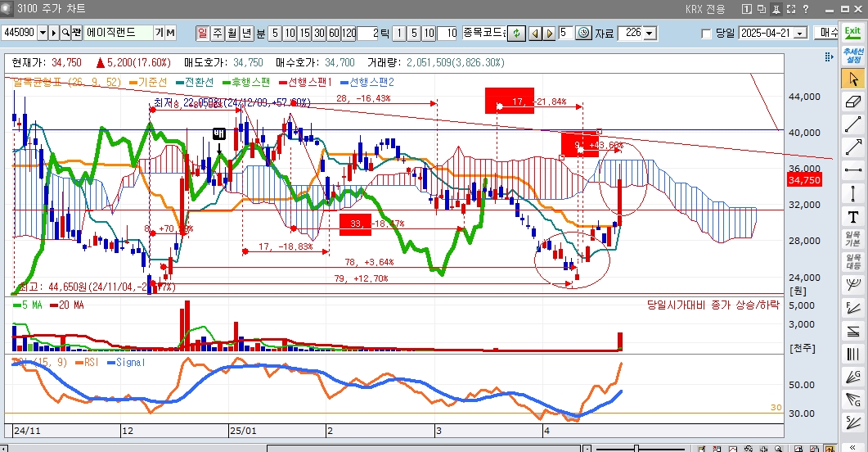Select the 120 minute interval button
Screen dimensions: 868x452
(349, 34)
